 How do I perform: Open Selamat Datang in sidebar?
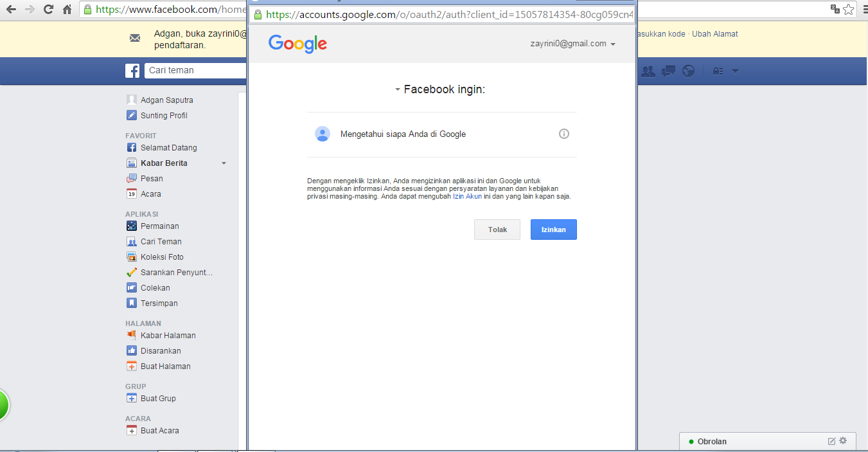click(169, 148)
